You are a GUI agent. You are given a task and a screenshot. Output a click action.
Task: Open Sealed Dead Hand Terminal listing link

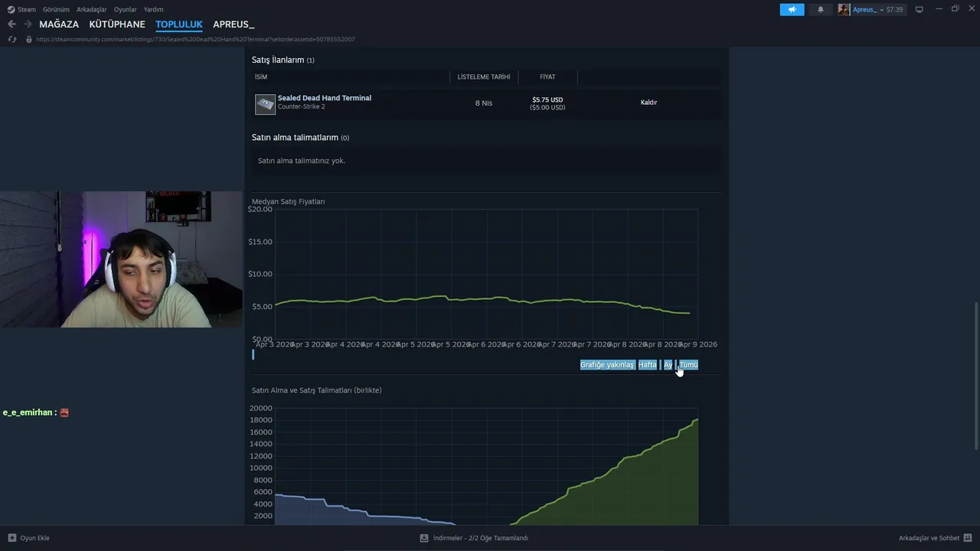coord(325,98)
